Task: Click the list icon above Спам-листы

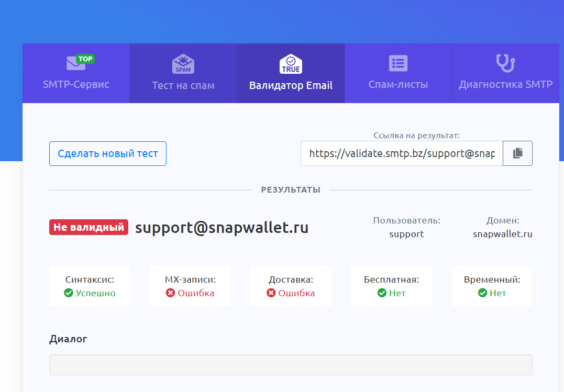Action: pyautogui.click(x=398, y=63)
